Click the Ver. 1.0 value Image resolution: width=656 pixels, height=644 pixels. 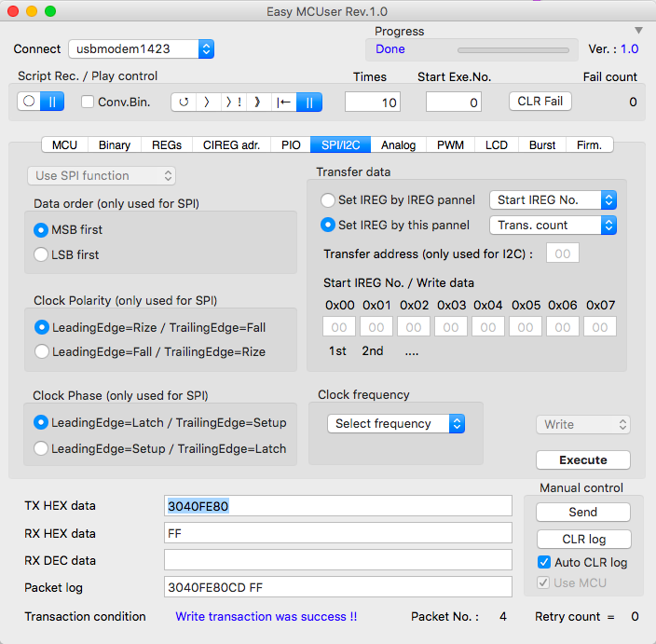tap(629, 49)
